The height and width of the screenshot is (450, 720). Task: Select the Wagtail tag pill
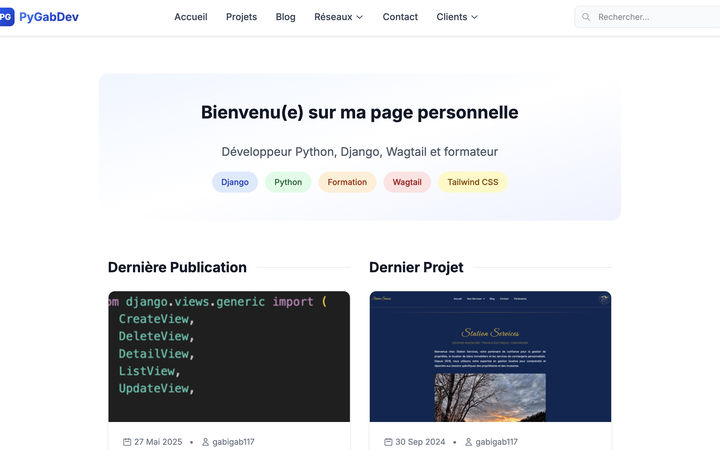(407, 182)
